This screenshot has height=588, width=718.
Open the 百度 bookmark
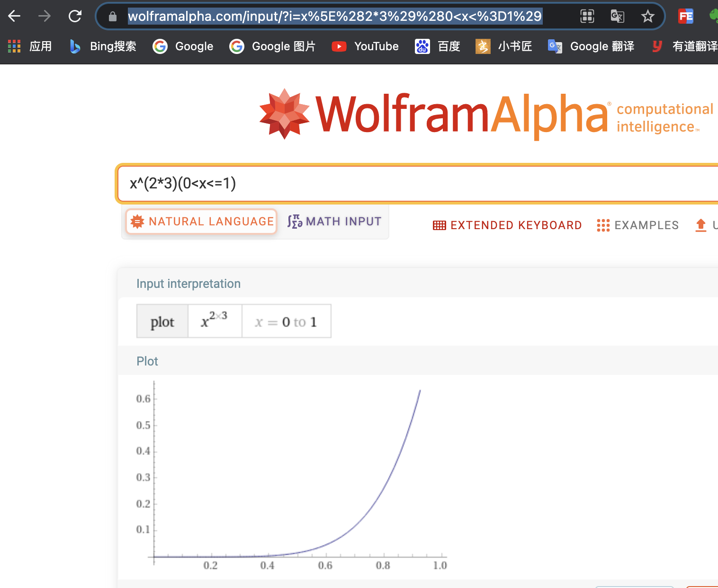click(438, 46)
